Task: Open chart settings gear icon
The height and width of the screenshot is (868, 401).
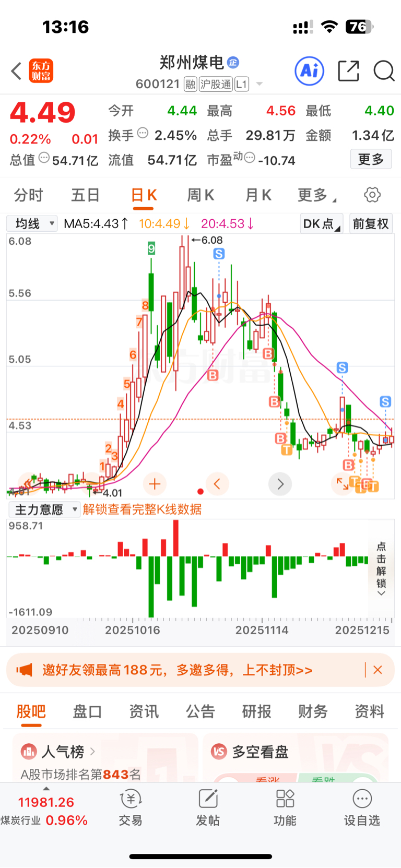Action: tap(372, 195)
